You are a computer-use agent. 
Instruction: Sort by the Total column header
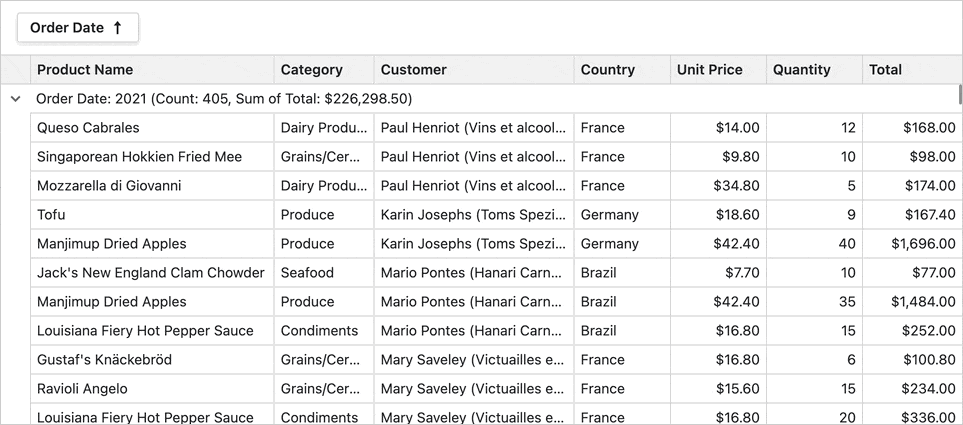tap(886, 70)
